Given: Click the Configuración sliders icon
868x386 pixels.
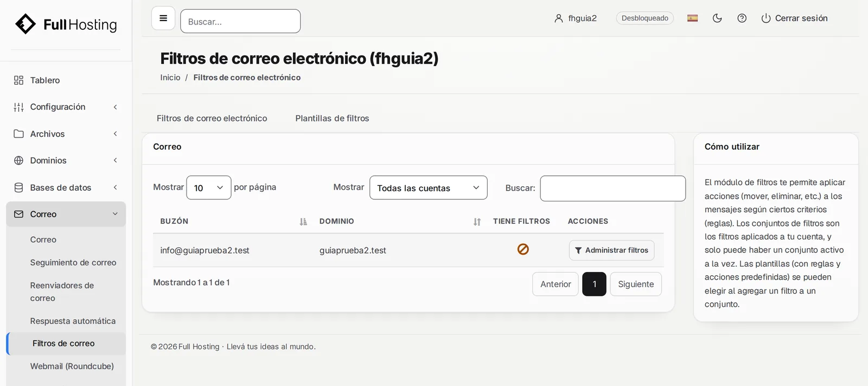Looking at the screenshot, I should pos(18,107).
